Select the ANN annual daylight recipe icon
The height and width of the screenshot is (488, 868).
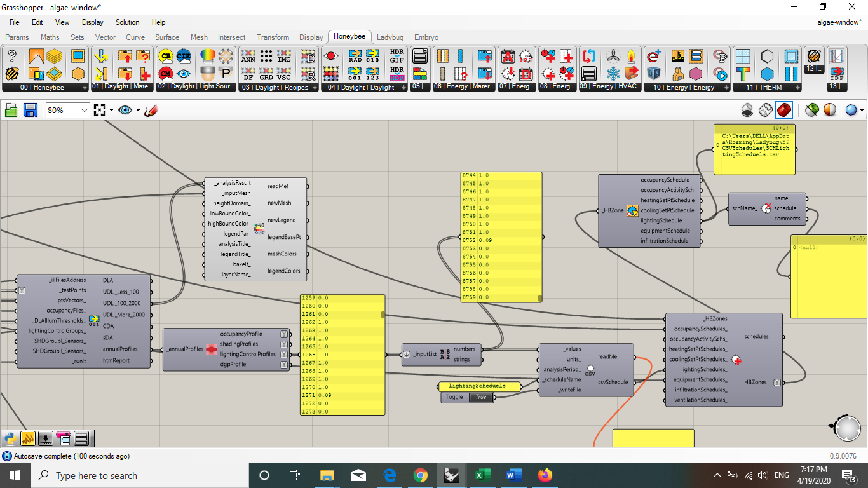(x=248, y=56)
